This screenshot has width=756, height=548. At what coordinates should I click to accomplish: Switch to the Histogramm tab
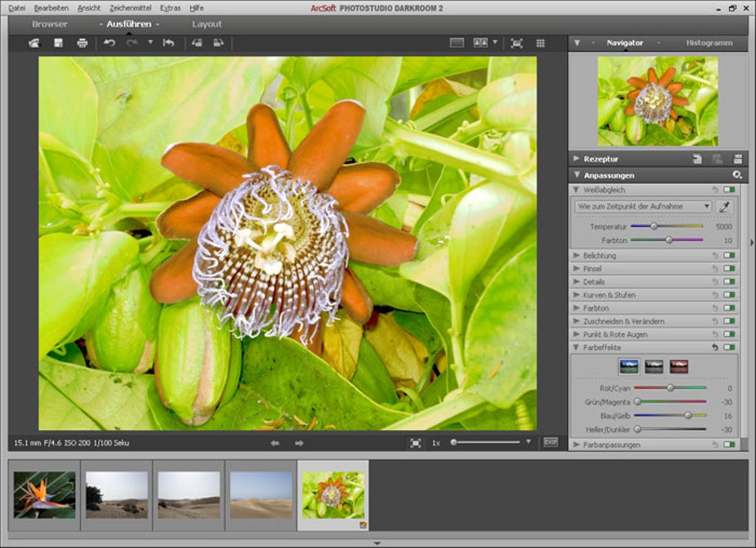pos(709,43)
